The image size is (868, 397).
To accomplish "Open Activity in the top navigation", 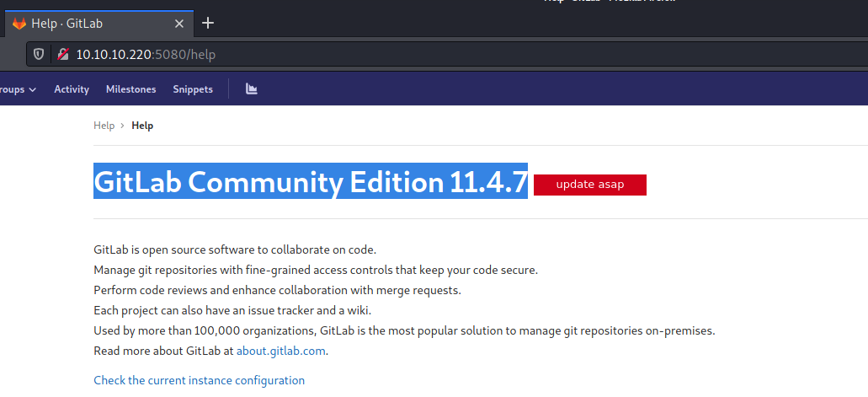I will point(72,89).
